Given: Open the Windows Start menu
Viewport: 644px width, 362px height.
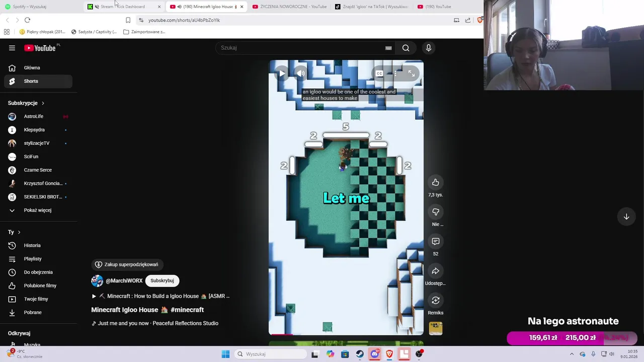Looking at the screenshot, I should 225,354.
